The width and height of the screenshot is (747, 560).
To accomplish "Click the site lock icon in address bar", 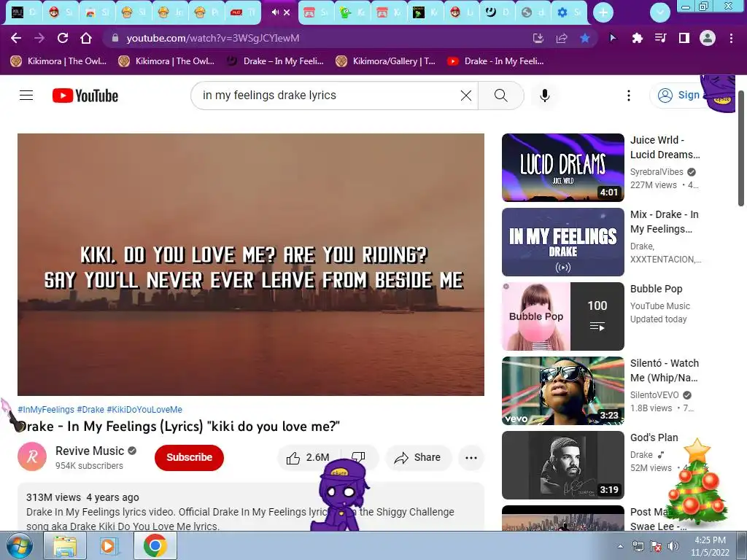I will click(115, 38).
